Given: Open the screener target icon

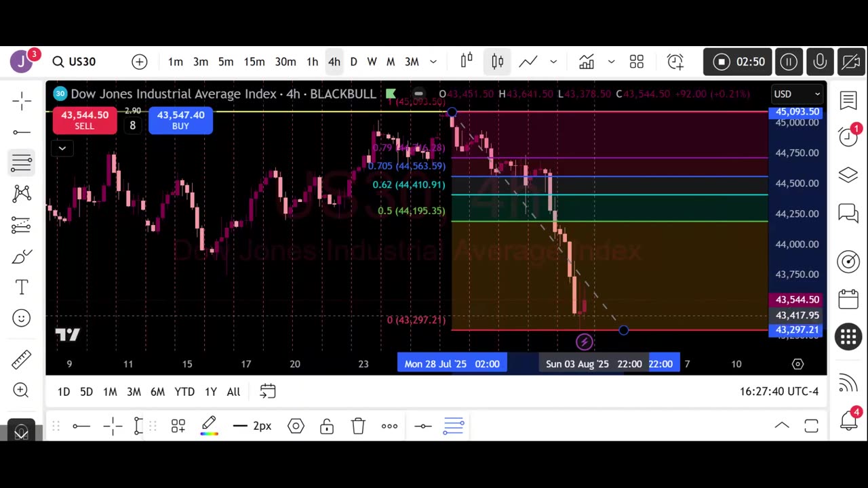Looking at the screenshot, I should point(848,261).
